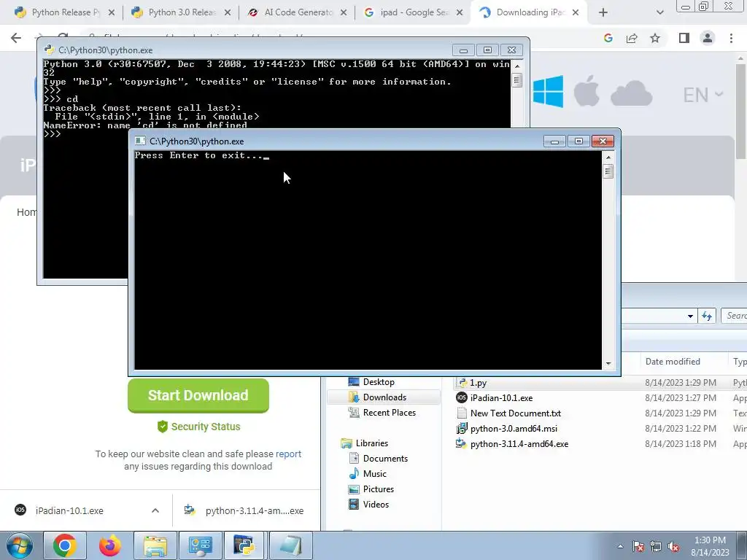Minimize the front python.exe window
Screen dimensions: 747x560
pyautogui.click(x=554, y=141)
